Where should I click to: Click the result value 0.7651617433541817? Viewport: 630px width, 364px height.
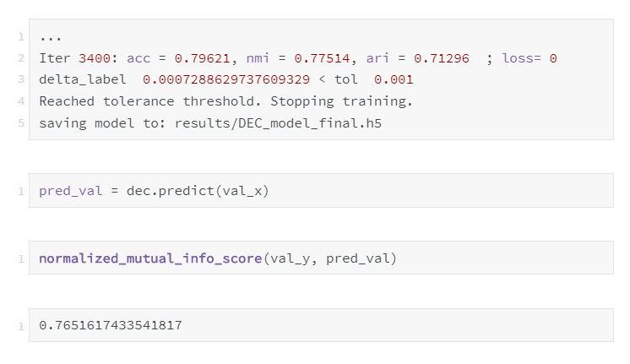(111, 325)
